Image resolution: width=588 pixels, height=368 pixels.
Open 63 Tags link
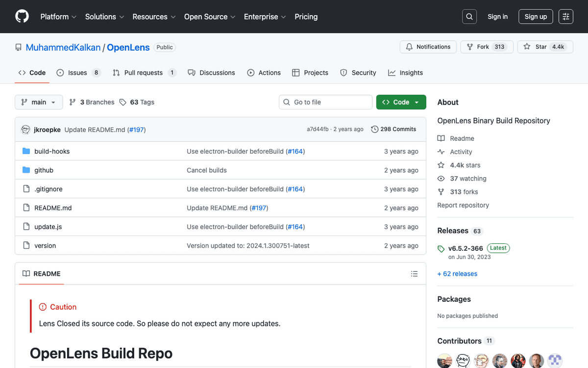[137, 102]
